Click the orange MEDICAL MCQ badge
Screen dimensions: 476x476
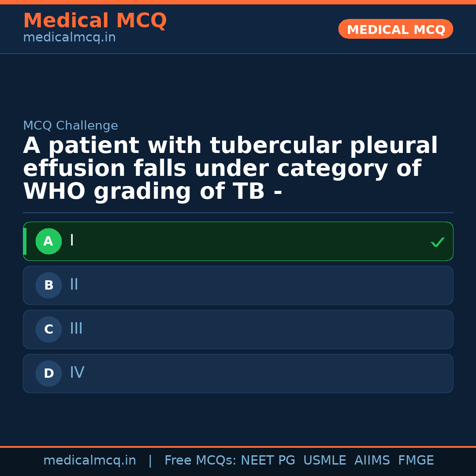395,29
